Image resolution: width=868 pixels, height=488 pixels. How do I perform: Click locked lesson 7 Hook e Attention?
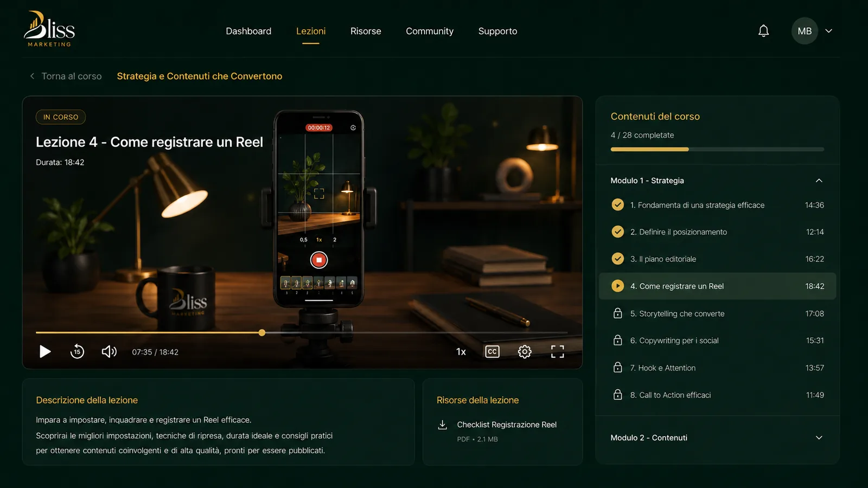click(717, 368)
